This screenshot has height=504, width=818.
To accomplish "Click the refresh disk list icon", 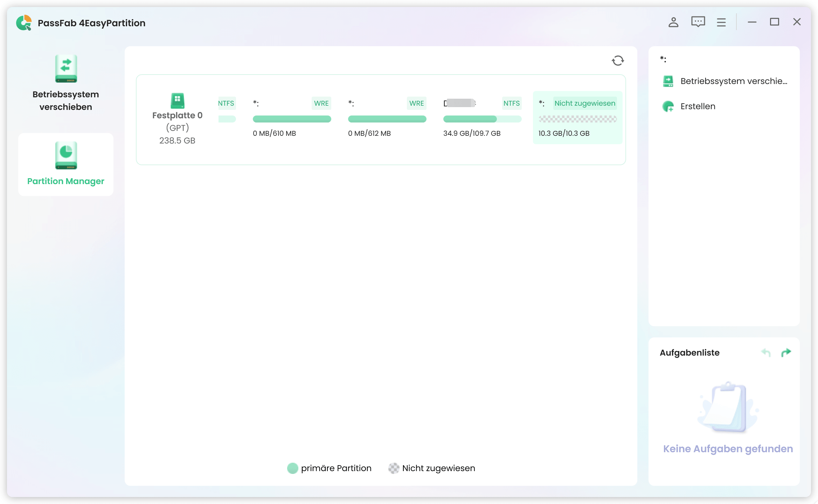I will coord(618,61).
